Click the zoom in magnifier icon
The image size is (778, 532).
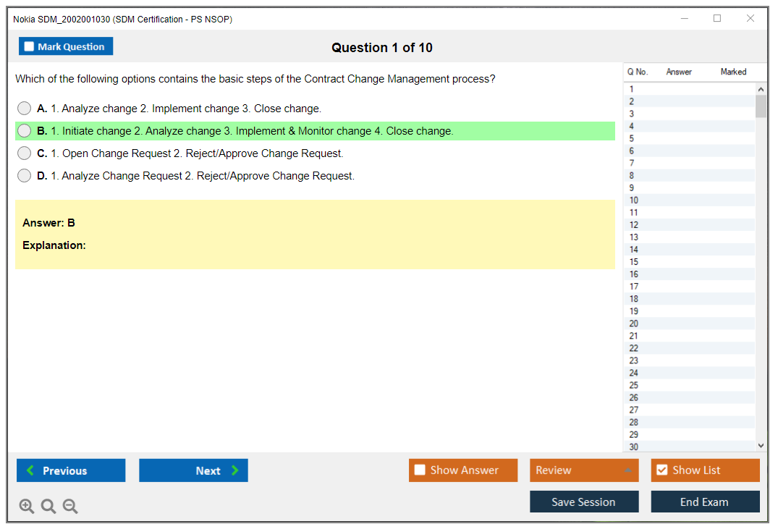coord(27,506)
